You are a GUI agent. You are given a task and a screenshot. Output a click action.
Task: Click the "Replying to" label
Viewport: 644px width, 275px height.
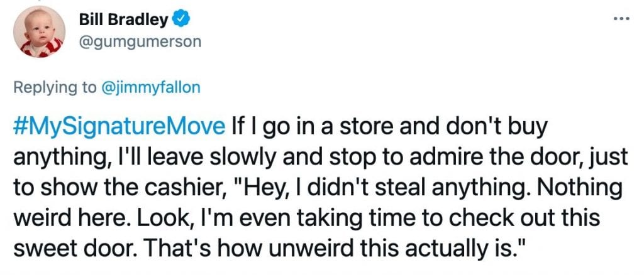(55, 88)
